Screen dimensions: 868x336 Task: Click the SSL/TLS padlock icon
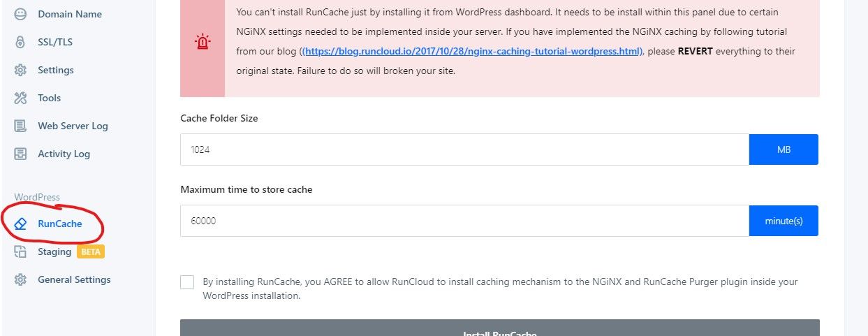point(20,42)
